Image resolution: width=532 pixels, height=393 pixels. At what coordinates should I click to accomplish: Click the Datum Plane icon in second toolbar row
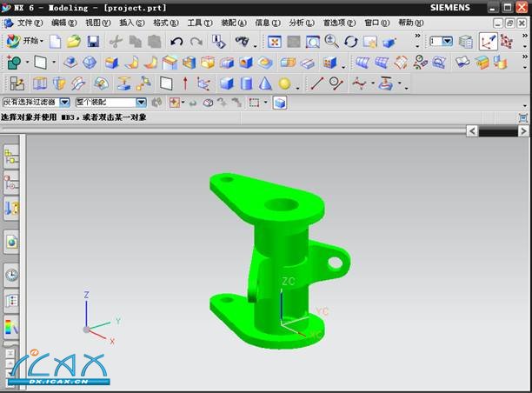coord(40,63)
